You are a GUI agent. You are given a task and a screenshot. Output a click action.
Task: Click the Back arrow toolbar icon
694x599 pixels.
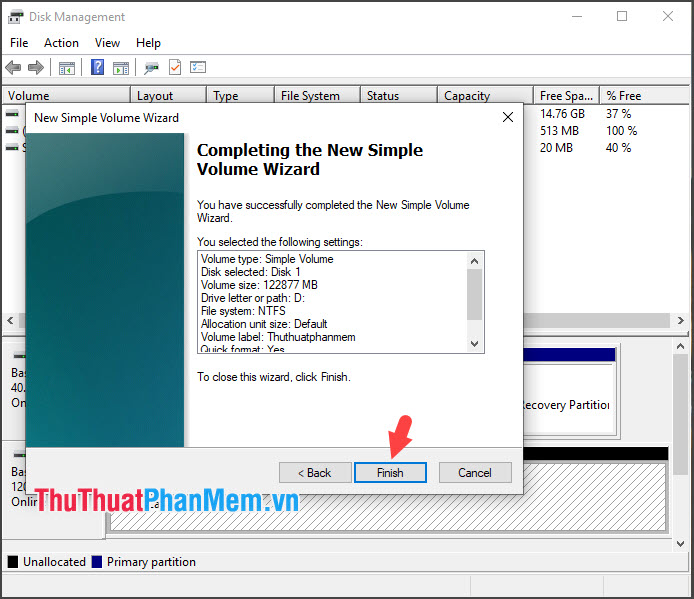point(13,68)
